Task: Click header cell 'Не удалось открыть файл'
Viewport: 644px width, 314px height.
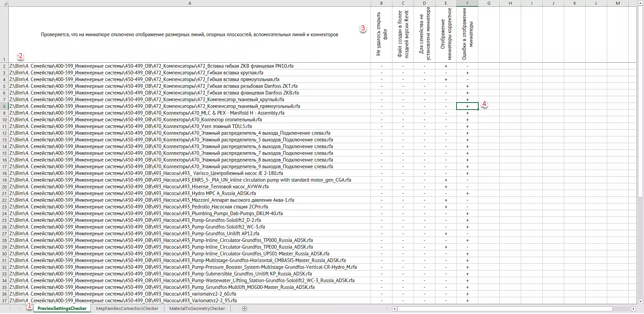Action: (x=381, y=34)
